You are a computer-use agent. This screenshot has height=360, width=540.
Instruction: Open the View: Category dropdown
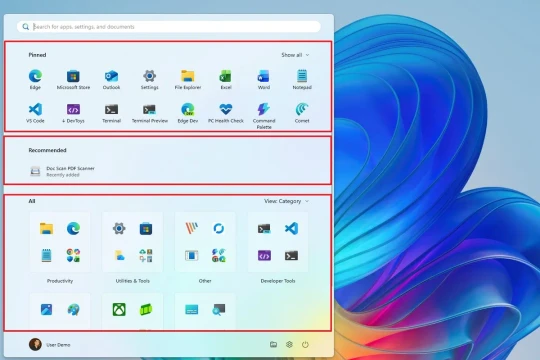286,201
